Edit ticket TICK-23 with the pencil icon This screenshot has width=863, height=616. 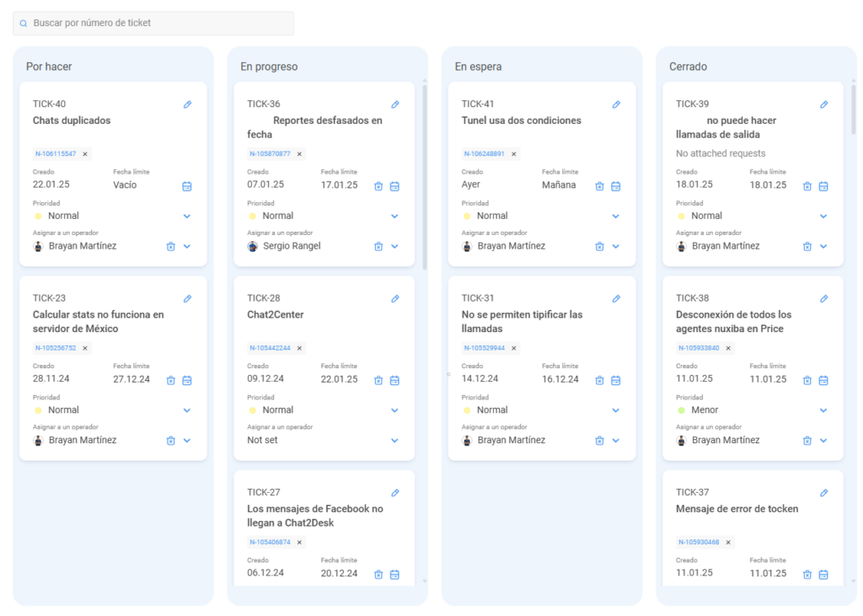pyautogui.click(x=188, y=298)
